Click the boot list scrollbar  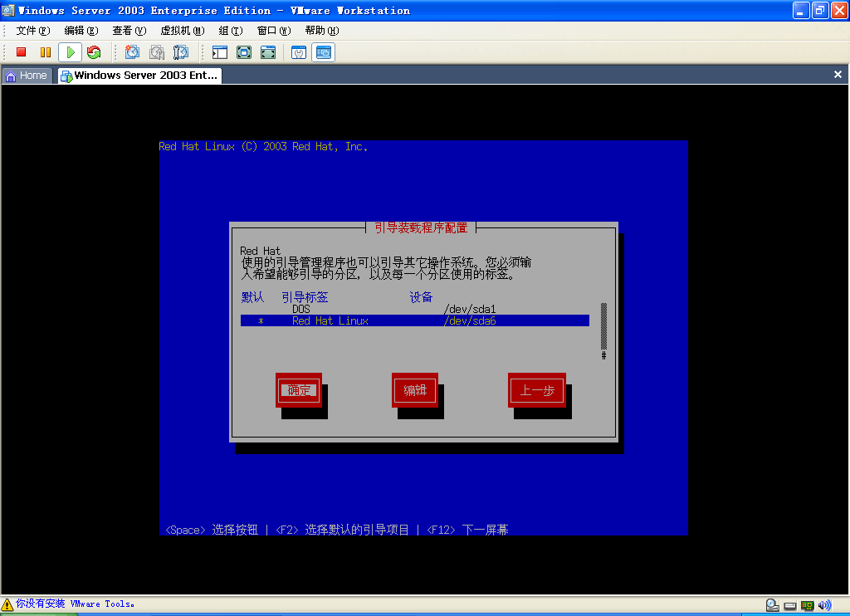point(603,330)
